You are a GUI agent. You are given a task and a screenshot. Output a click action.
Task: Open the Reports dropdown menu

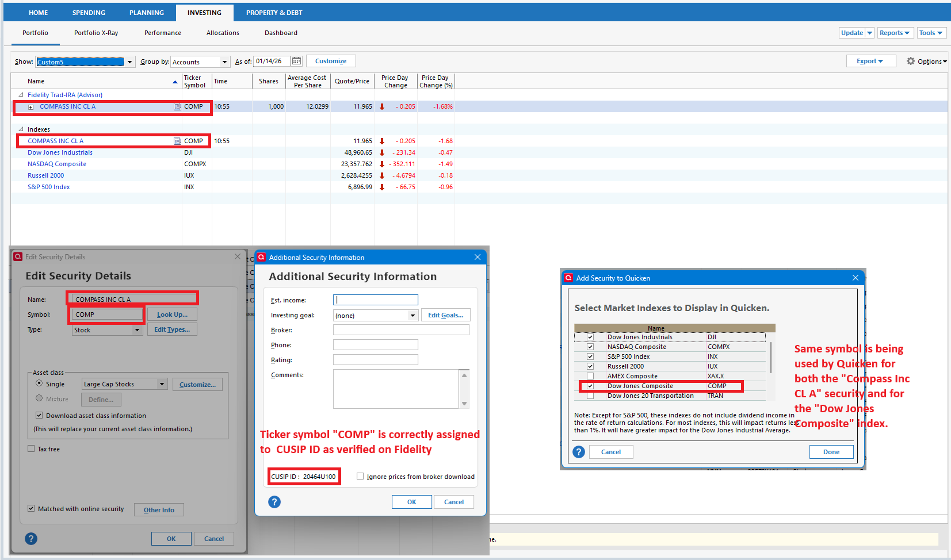click(x=894, y=33)
